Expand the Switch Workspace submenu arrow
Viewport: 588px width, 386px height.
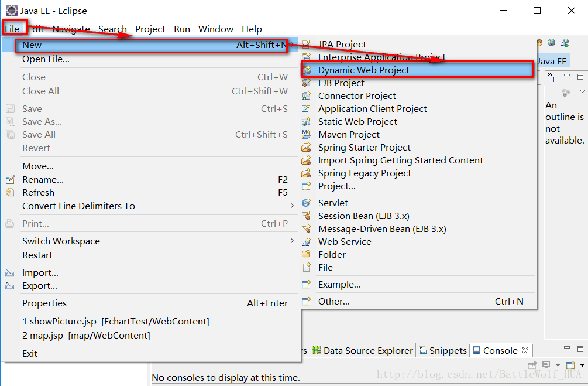292,241
